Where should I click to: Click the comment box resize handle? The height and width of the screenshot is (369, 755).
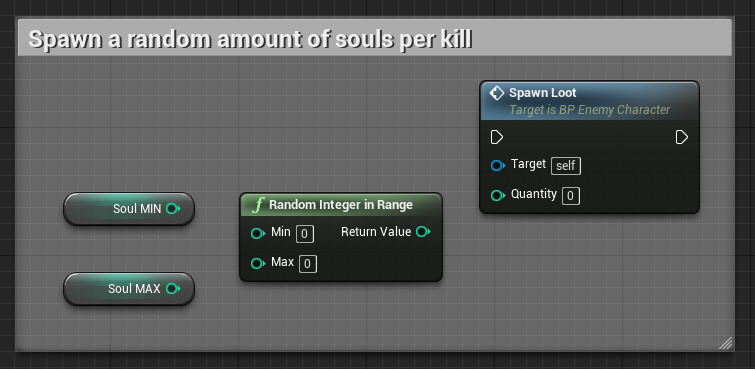[x=725, y=343]
